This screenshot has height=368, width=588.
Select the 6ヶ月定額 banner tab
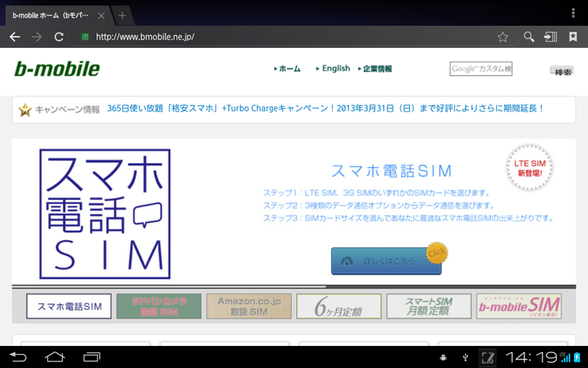click(x=339, y=307)
